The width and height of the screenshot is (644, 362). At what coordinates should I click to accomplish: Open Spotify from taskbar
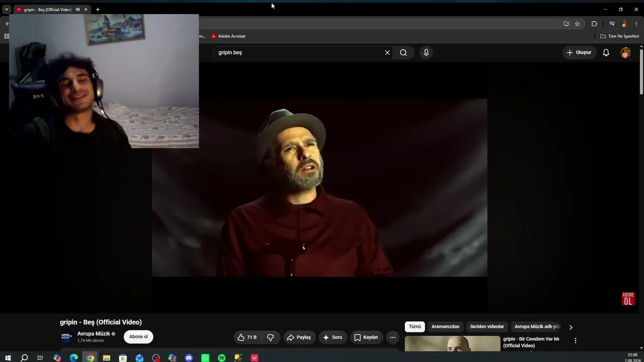tap(222, 358)
